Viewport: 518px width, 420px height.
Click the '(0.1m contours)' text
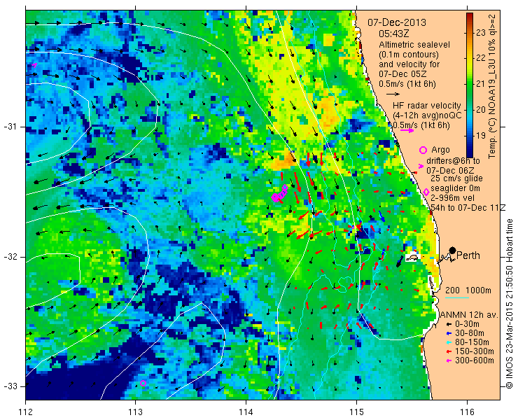point(409,54)
